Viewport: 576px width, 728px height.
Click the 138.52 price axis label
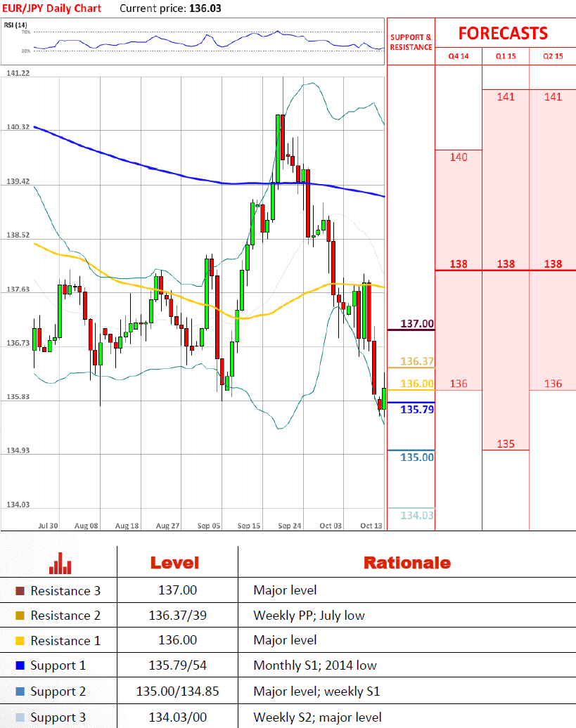[x=18, y=235]
